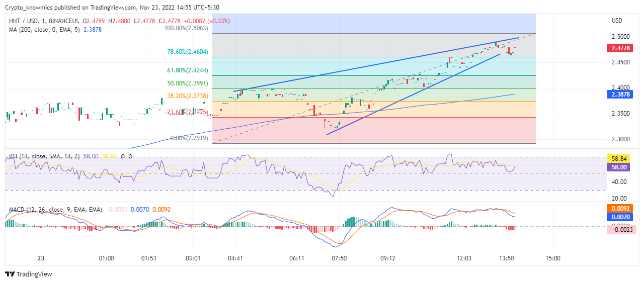644x283 pixels.
Task: Click the 03:01 time axis label
Action: pyautogui.click(x=193, y=258)
